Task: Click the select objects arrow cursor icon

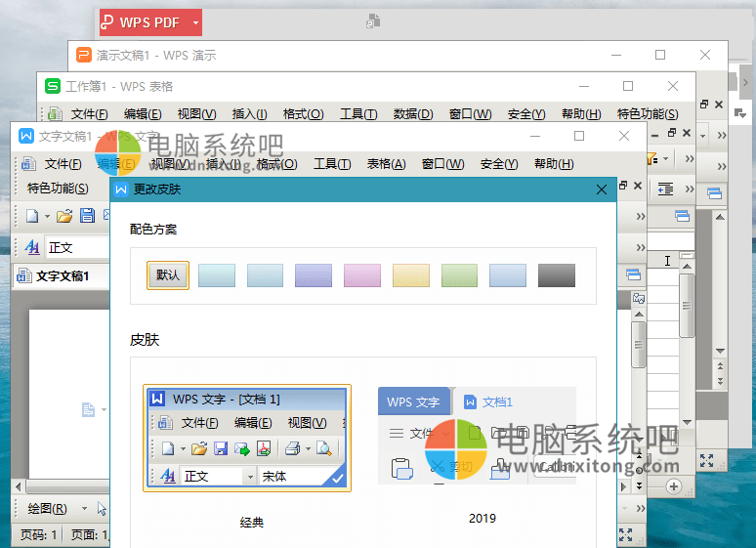Action: pyautogui.click(x=102, y=509)
